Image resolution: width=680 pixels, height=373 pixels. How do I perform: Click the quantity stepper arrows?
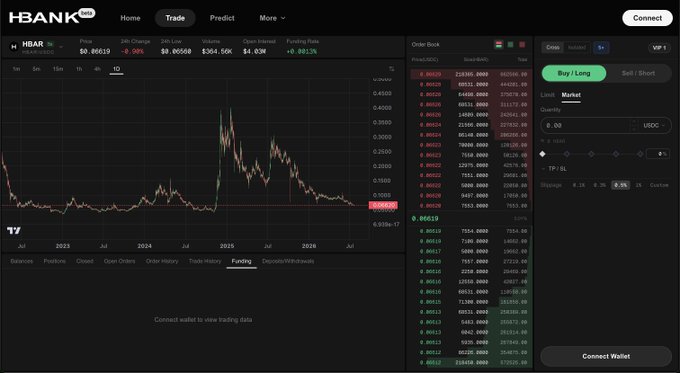tap(634, 125)
